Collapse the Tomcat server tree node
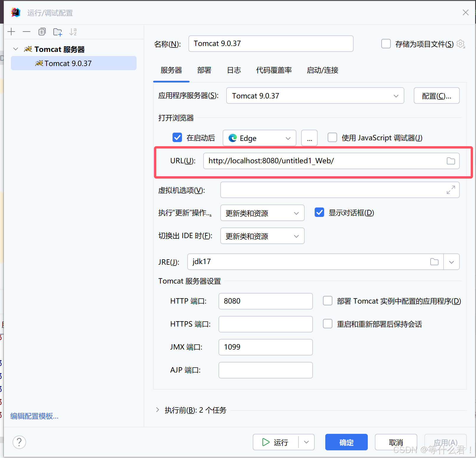Viewport: 476px width, 458px height. point(16,49)
